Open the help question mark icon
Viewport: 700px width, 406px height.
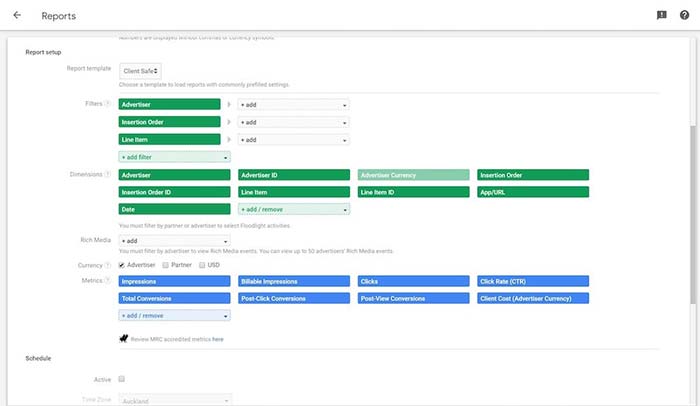point(684,15)
